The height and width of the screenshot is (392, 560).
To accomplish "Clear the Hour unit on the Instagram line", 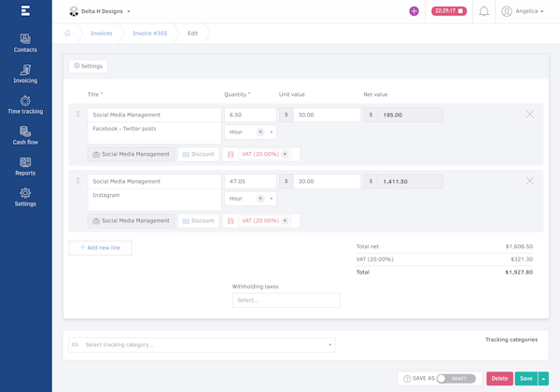I will [260, 199].
